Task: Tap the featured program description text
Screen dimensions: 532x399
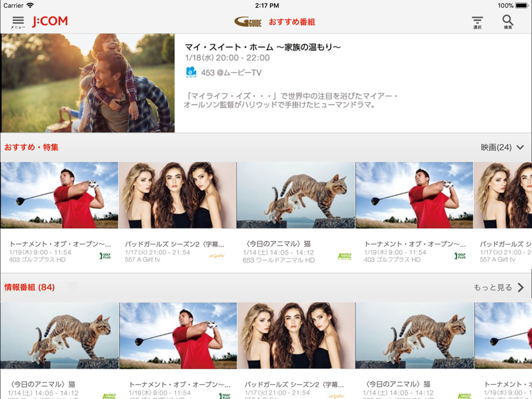Action: tap(291, 101)
